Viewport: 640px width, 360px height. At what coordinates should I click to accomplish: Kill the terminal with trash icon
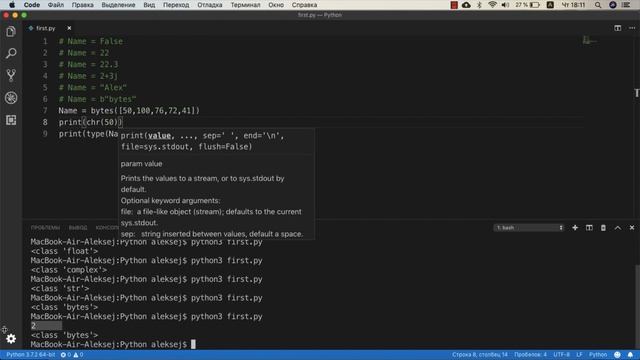(603, 227)
